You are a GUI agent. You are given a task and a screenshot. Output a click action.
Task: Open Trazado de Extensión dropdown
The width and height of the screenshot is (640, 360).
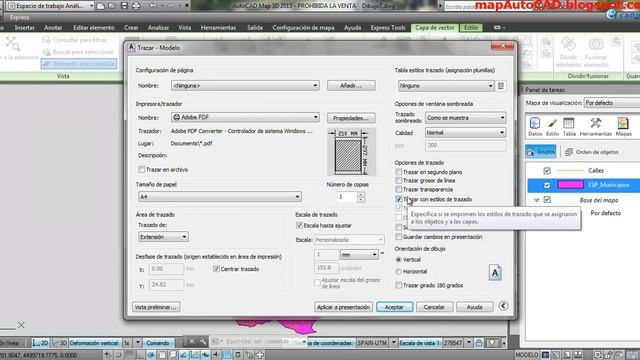pos(163,237)
